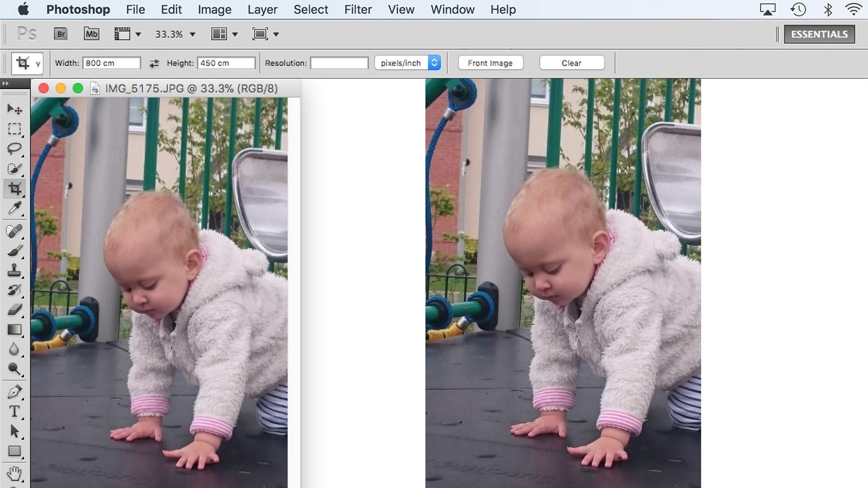The width and height of the screenshot is (868, 488).
Task: Open the Window menu
Action: click(452, 10)
